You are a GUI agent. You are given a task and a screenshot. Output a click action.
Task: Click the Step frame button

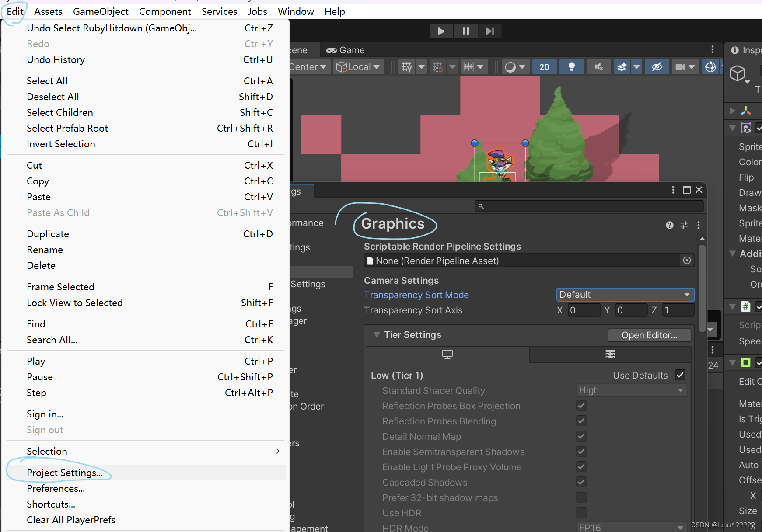[489, 31]
